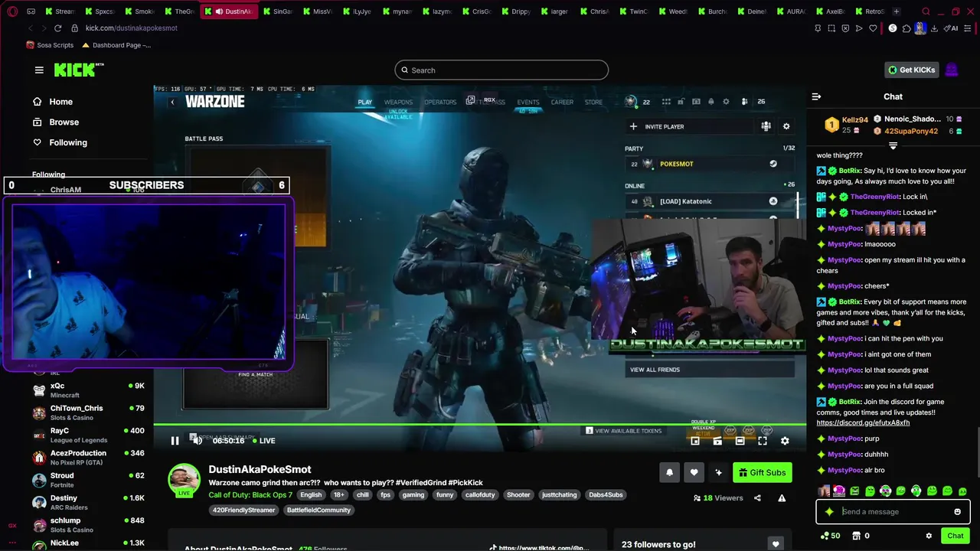
Task: Click the English tag
Action: tap(311, 495)
